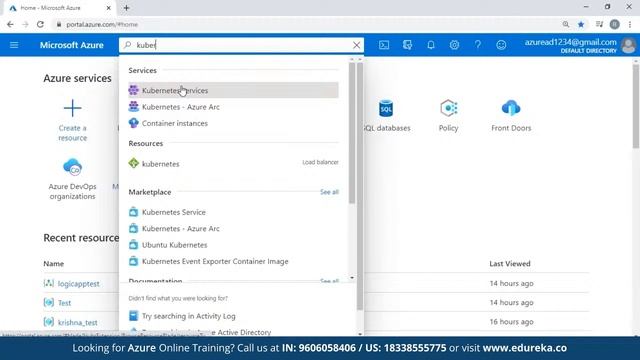Click the Microsoft Azure home title

71,45
